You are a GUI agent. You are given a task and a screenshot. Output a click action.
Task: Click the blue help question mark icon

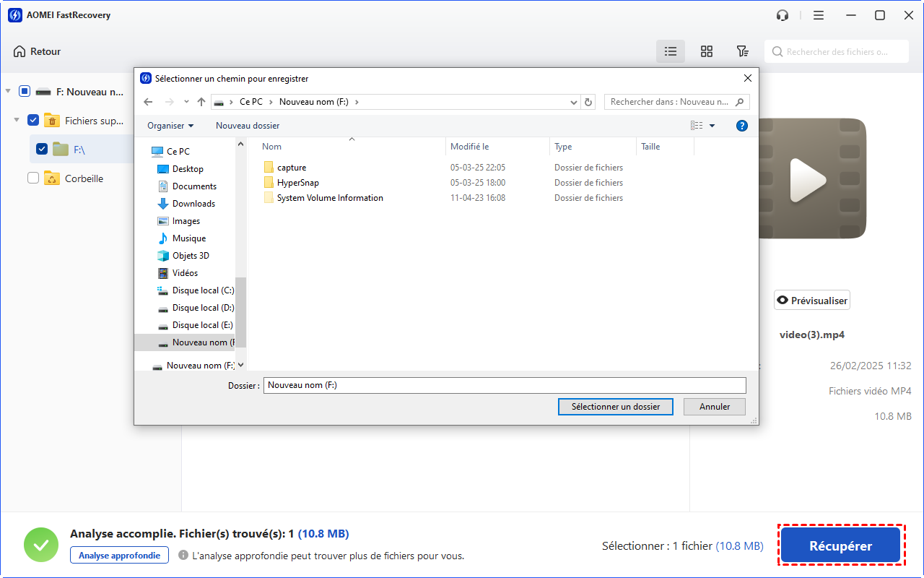pyautogui.click(x=741, y=126)
